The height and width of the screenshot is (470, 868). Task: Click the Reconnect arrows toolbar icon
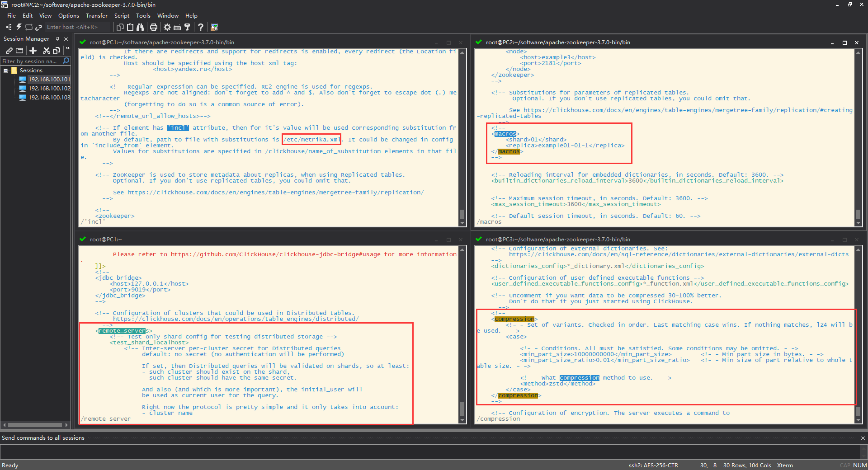[x=29, y=27]
